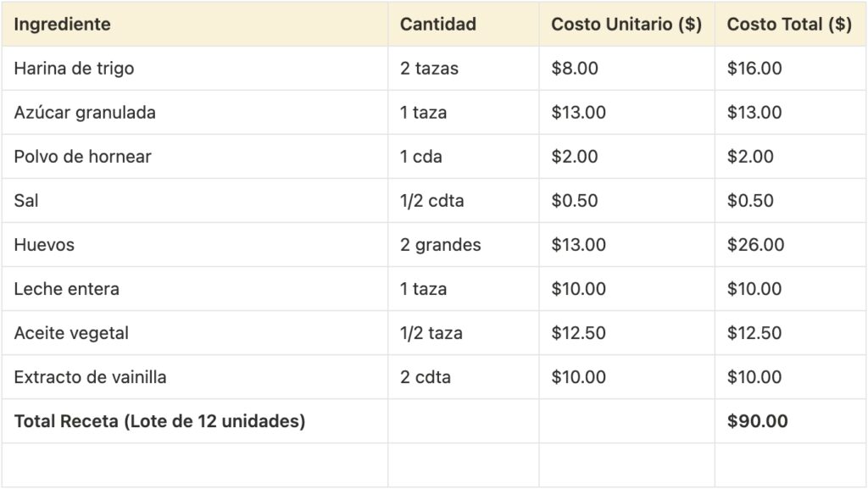Click the Ingrediente column header

point(62,25)
